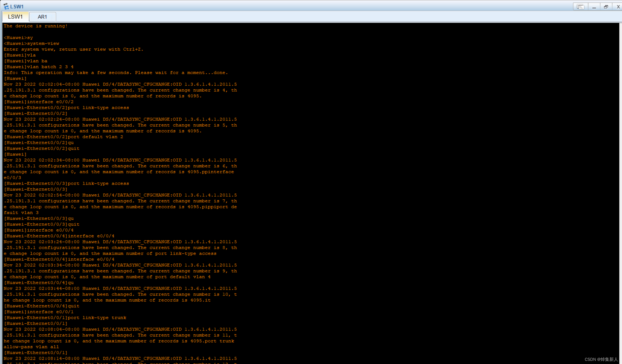Click the '<Huawei>system-view' command line
Viewport: 622px width, 364px height.
point(31,43)
